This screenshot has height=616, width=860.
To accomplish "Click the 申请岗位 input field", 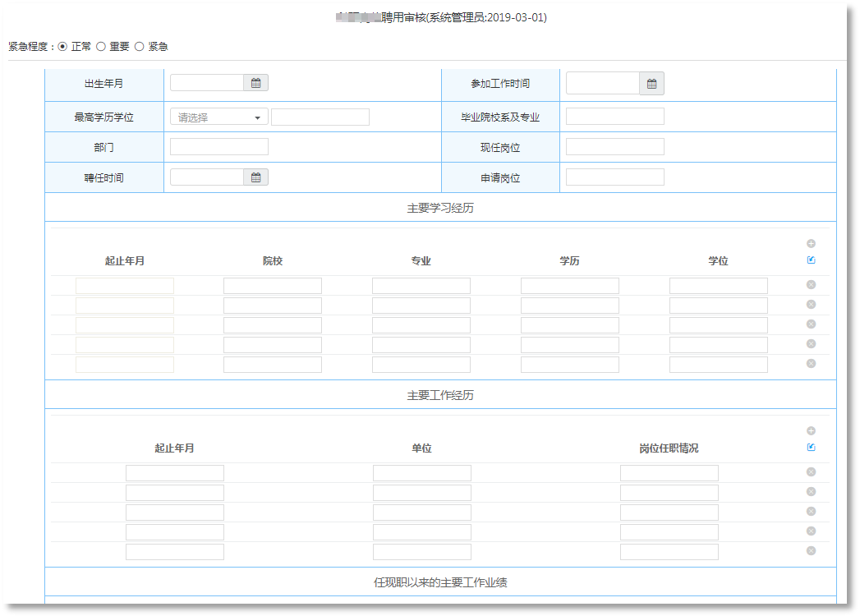I will click(x=614, y=177).
